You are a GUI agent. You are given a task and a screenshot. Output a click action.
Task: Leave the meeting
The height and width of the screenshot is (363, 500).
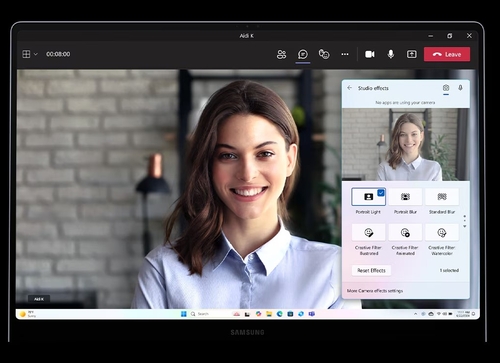pyautogui.click(x=447, y=54)
